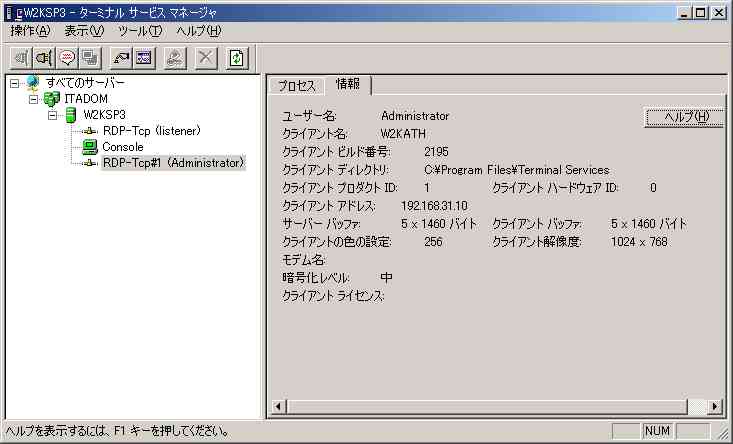Open the ツール(T) menu
Viewport: 733px width, 444px height.
(x=140, y=31)
